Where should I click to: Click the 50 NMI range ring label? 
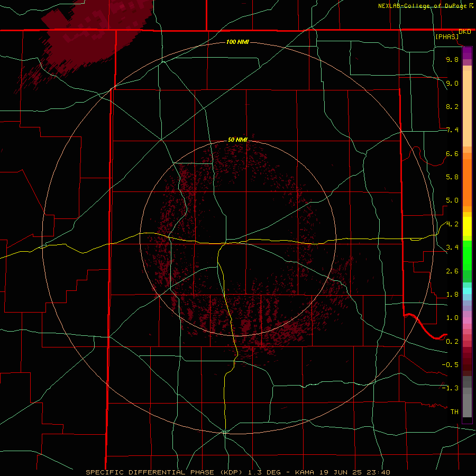(x=237, y=140)
